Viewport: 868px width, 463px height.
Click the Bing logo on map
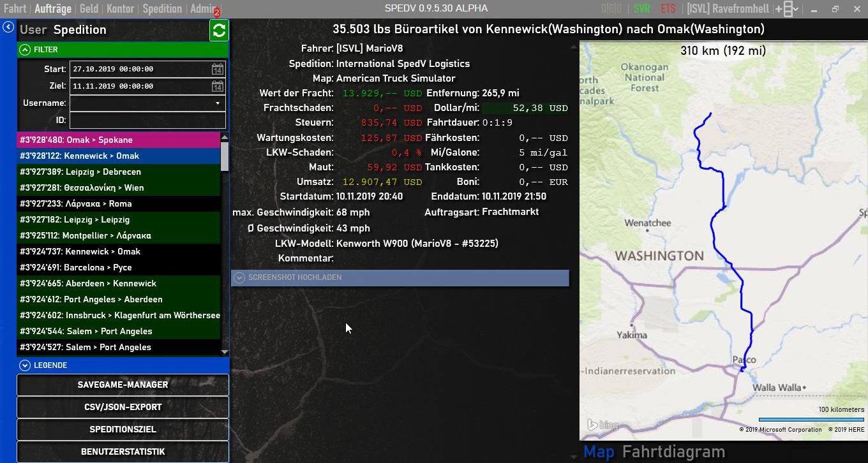click(602, 425)
